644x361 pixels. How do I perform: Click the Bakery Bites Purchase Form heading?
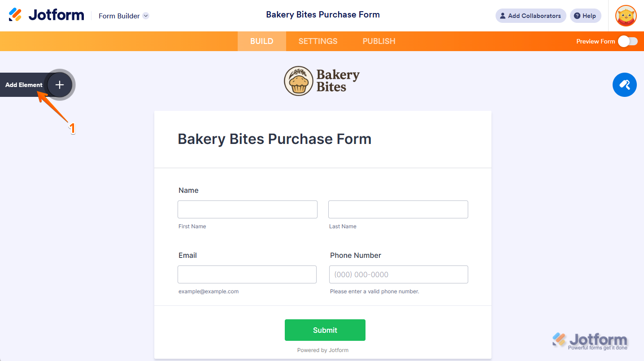coord(274,139)
